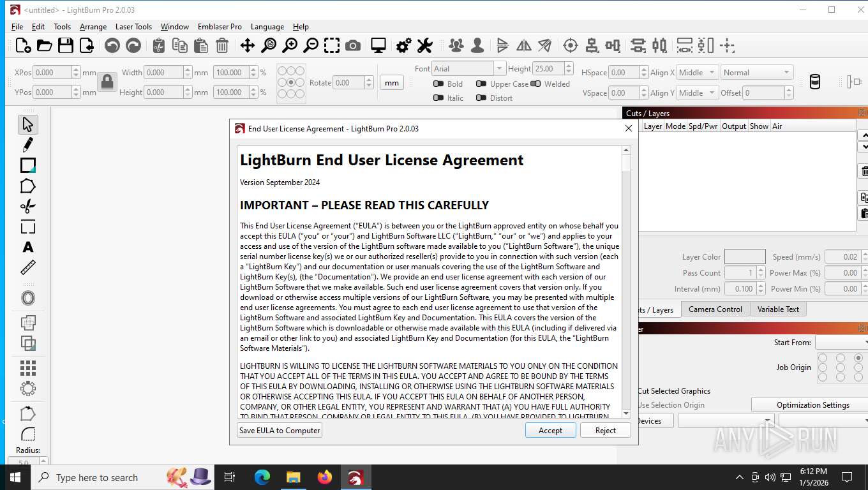Image resolution: width=868 pixels, height=490 pixels.
Task: Redo the last action
Action: [133, 45]
